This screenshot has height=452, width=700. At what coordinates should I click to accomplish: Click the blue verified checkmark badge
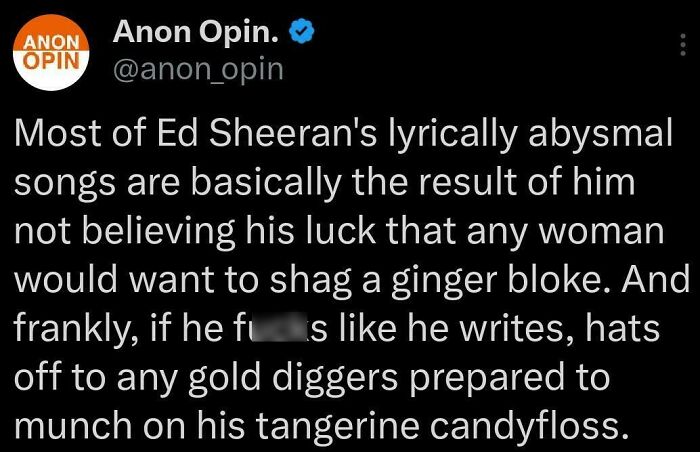pos(302,31)
